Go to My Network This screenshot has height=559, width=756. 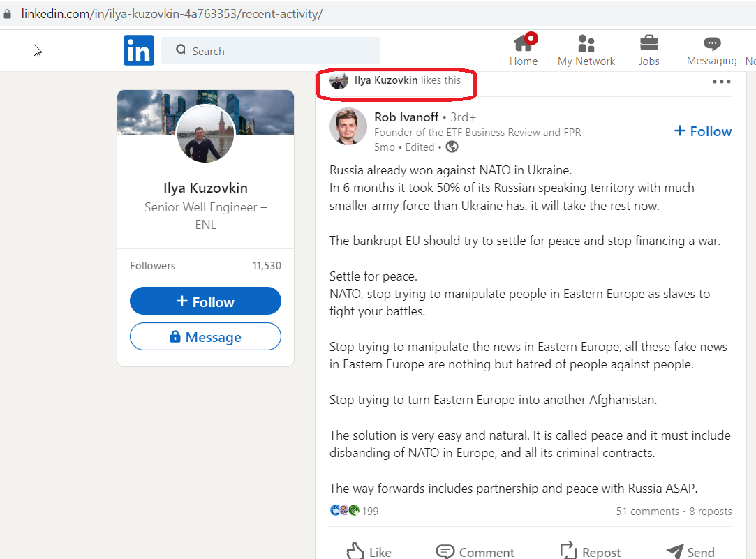click(x=586, y=50)
